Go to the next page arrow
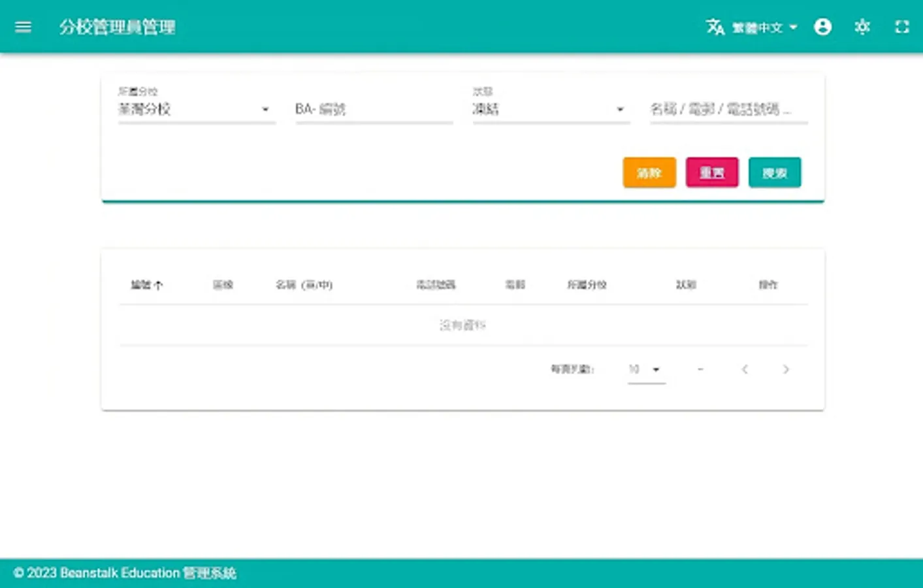Image resolution: width=923 pixels, height=588 pixels. click(x=786, y=370)
